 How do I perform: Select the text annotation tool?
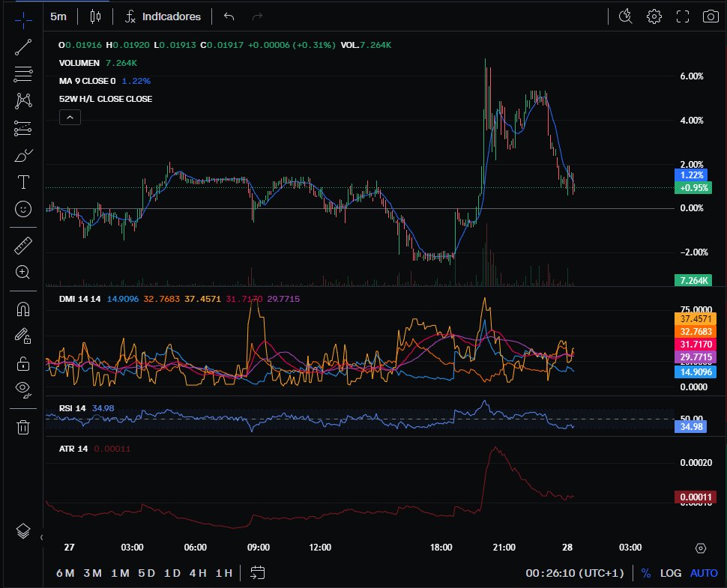pos(23,182)
